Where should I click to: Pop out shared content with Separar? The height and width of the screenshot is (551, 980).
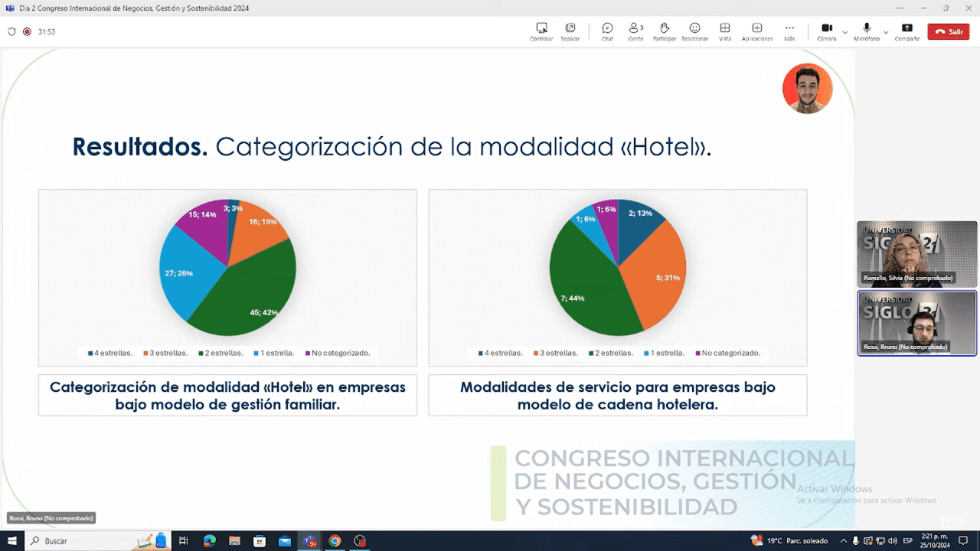[x=570, y=31]
